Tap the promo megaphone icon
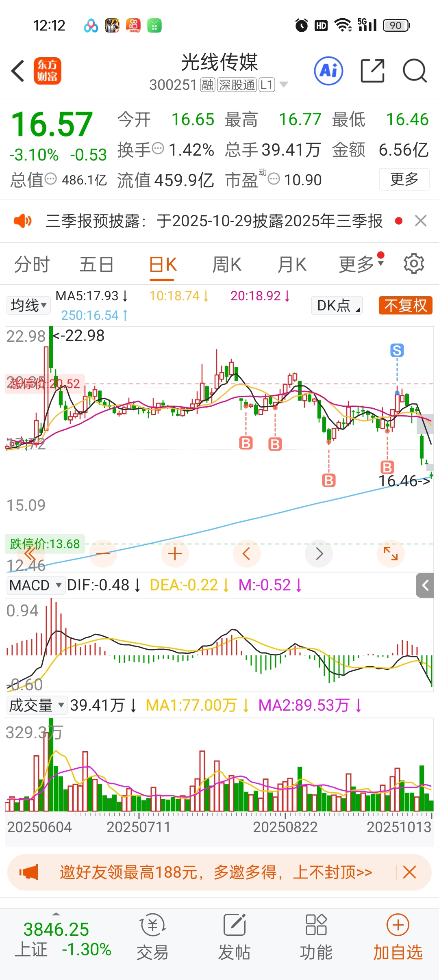Screen dimensions: 439x980 coord(28,872)
